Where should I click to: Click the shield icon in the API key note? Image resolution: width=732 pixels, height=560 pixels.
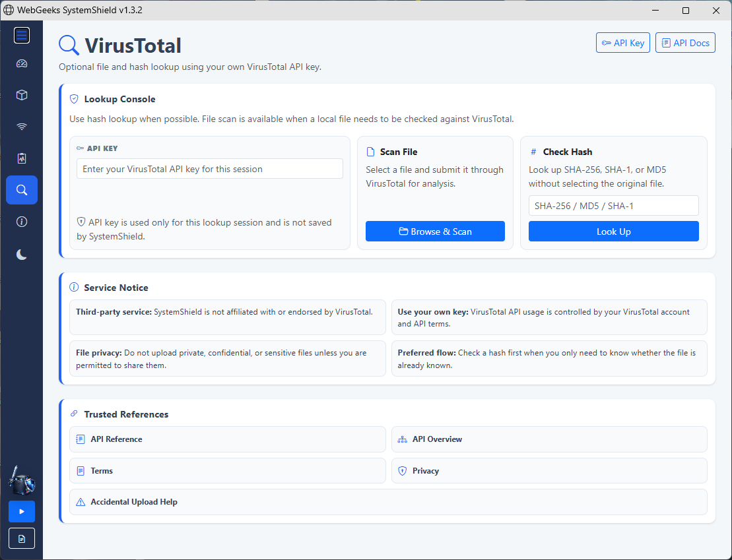(81, 222)
